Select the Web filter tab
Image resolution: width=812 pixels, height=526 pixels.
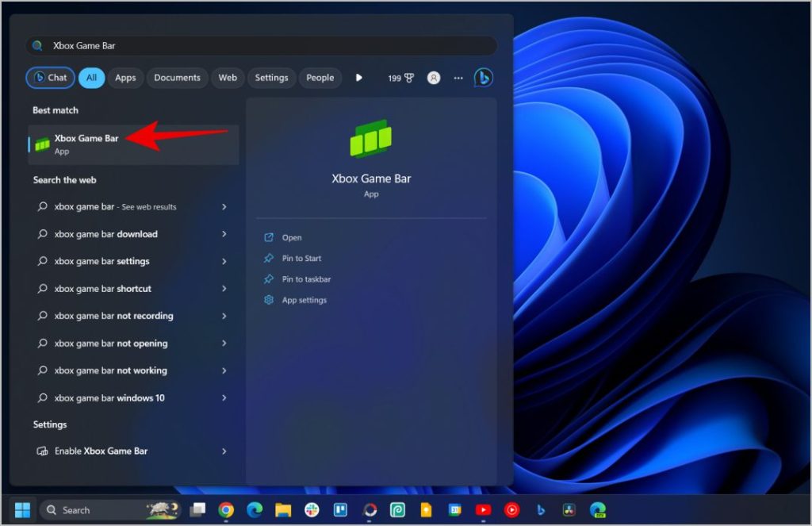tap(228, 78)
